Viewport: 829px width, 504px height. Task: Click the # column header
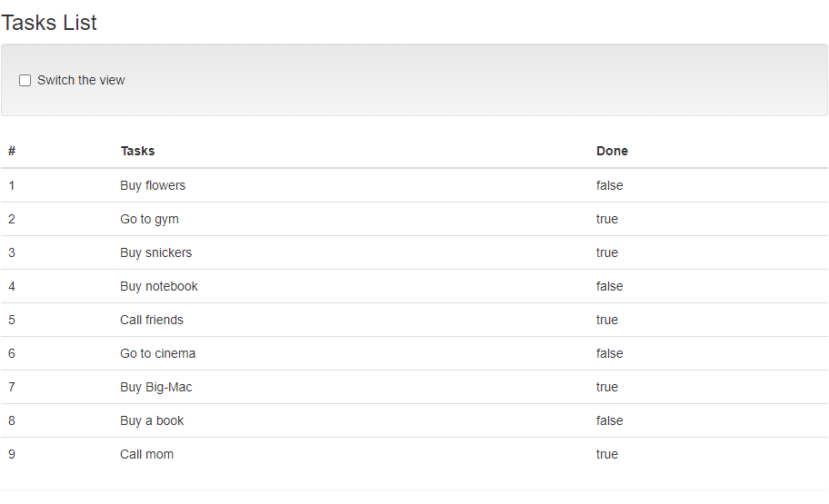(x=12, y=151)
